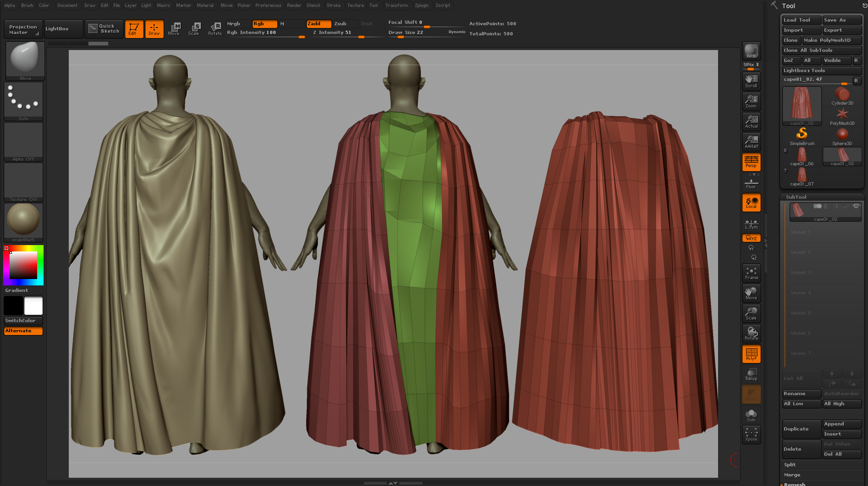Select the Rotate tool in top toolbar
Screen dimensions: 868x486
click(x=215, y=29)
